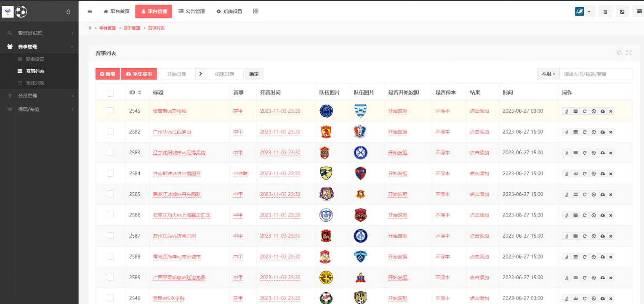Click the ID/标题/赛事 search input field

point(596,74)
